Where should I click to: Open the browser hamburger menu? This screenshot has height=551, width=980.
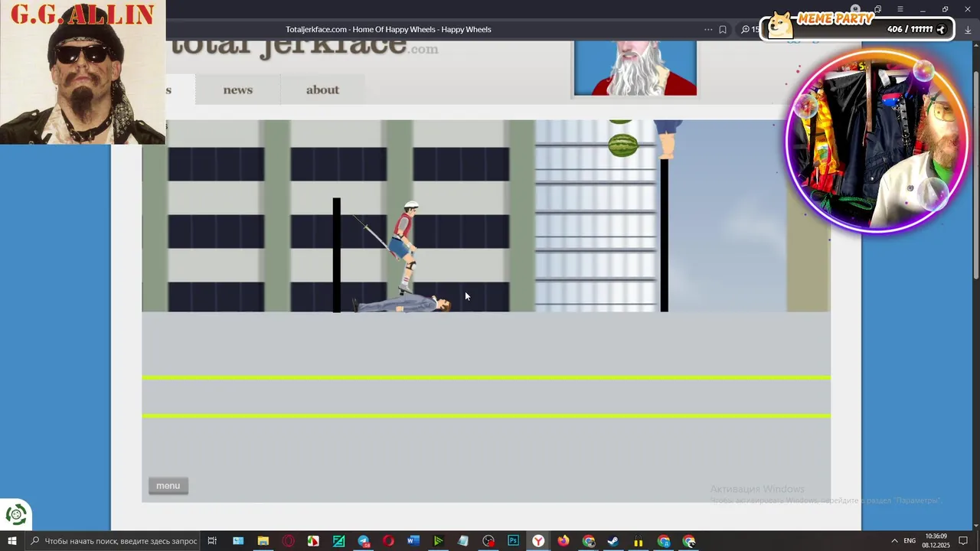click(x=900, y=9)
